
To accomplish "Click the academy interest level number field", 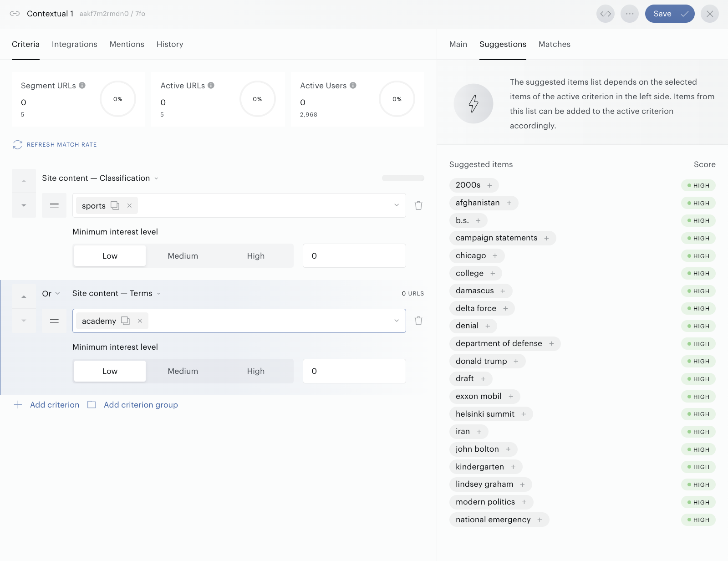I will (x=354, y=371).
